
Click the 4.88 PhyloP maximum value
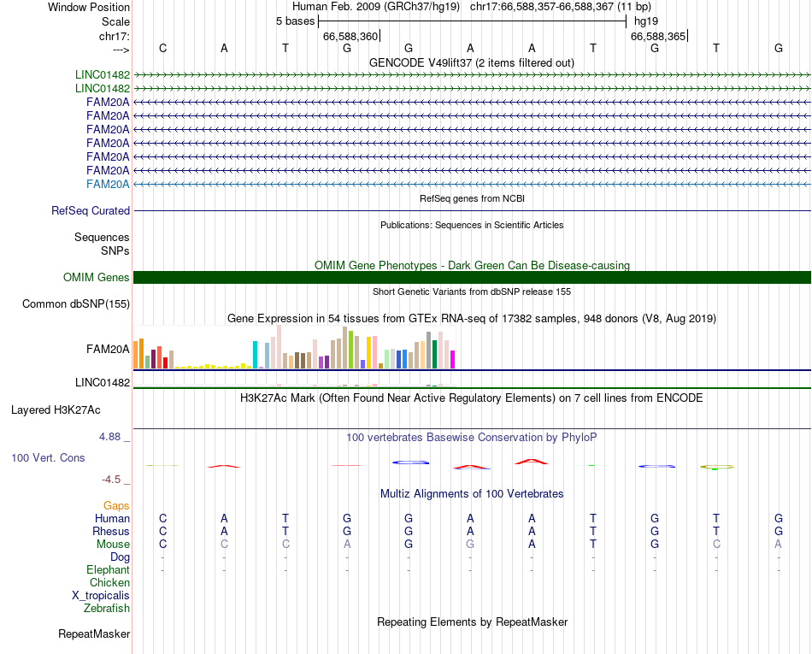[x=109, y=437]
